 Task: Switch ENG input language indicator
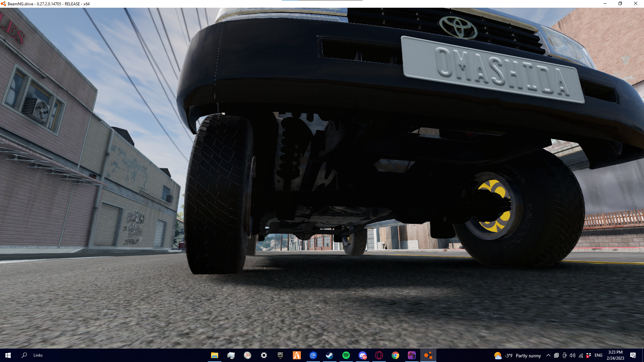(598, 355)
